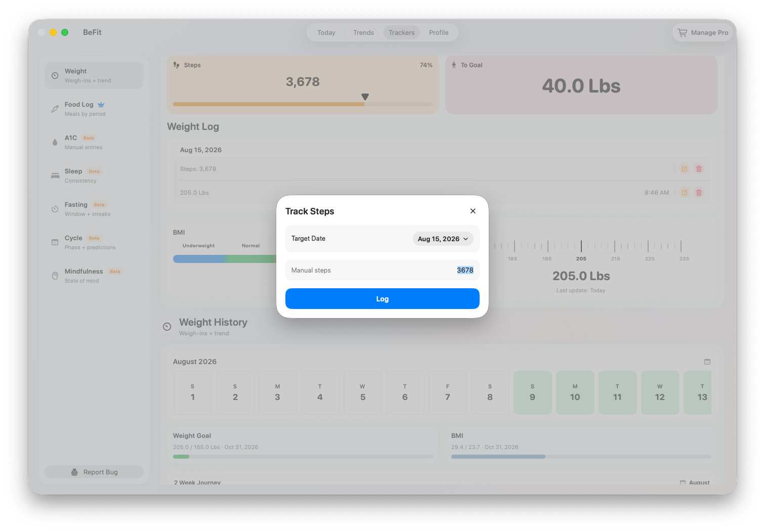765x532 pixels.
Task: Click the 8:46 AM timestamp
Action: 657,193
